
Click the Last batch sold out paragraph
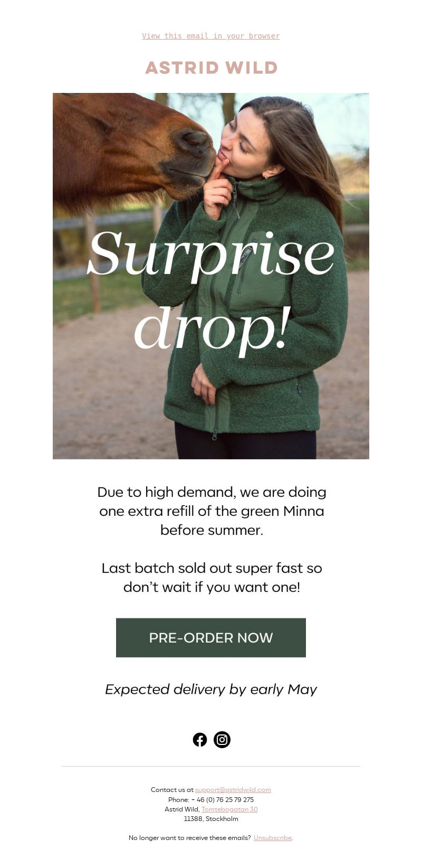[212, 578]
